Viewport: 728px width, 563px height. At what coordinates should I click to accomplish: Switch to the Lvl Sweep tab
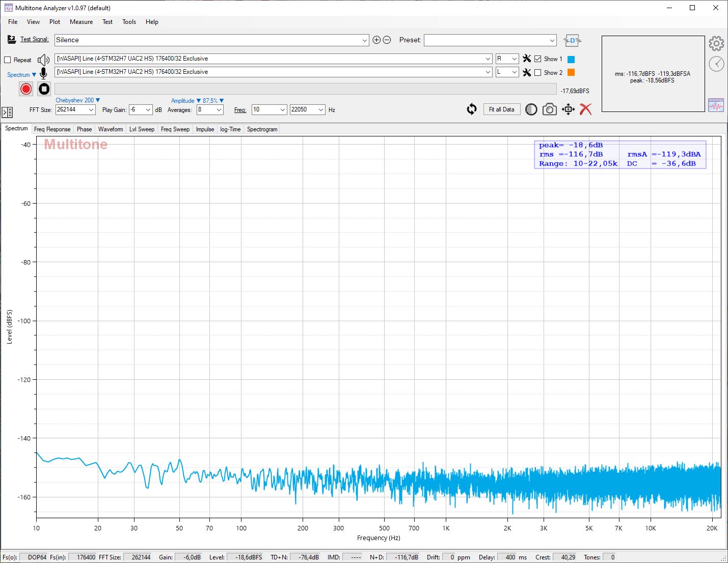(142, 129)
